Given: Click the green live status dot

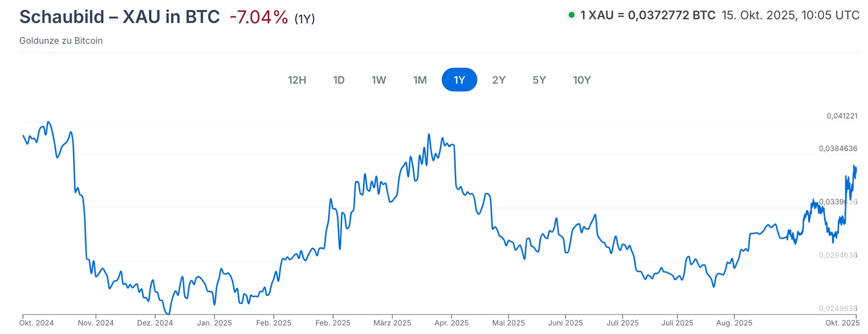Looking at the screenshot, I should (571, 15).
